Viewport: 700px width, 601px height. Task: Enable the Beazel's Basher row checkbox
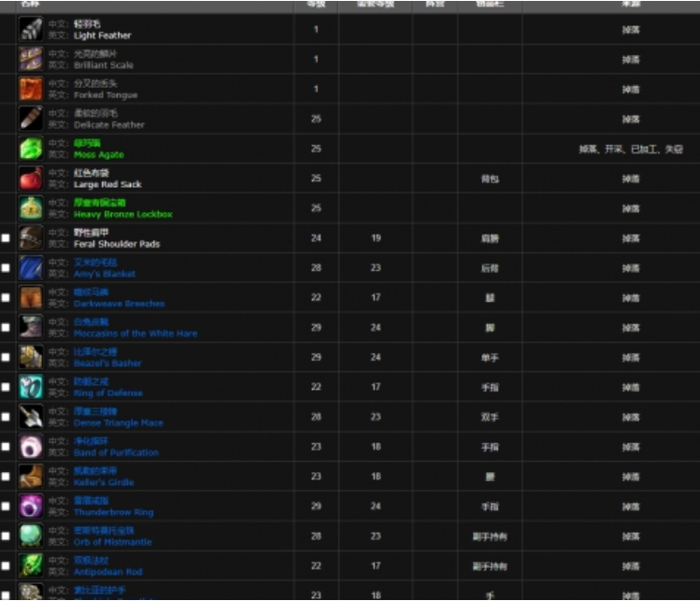pos(7,358)
